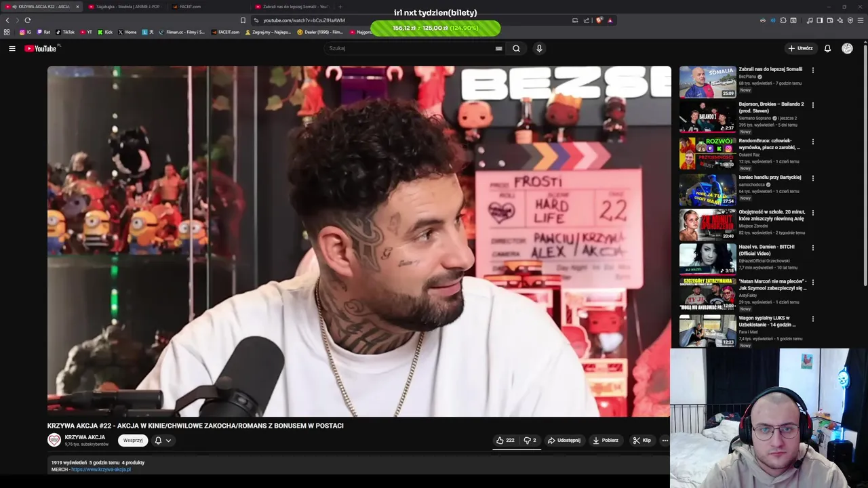Open the 'Filman.cc - Filmy i S...' bookmark

click(x=182, y=32)
